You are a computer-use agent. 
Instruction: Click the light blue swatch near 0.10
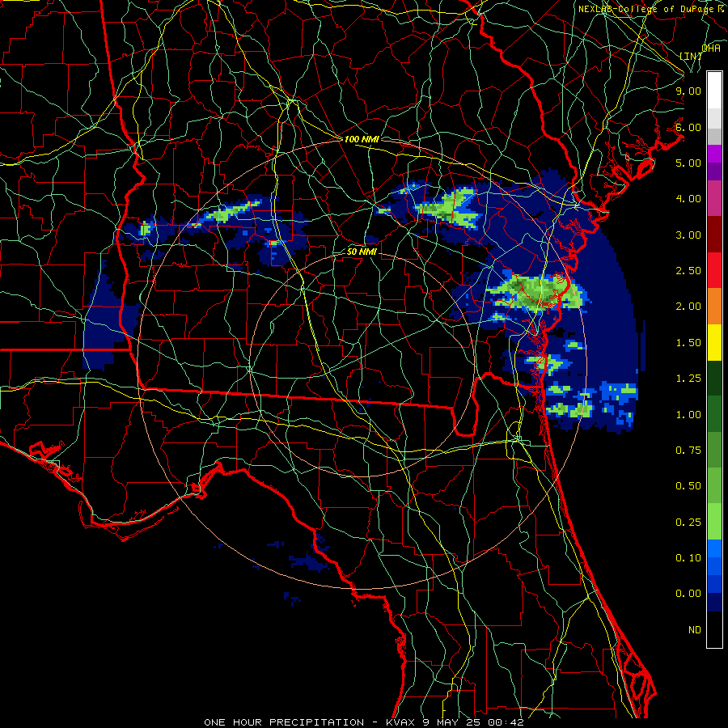[714, 548]
